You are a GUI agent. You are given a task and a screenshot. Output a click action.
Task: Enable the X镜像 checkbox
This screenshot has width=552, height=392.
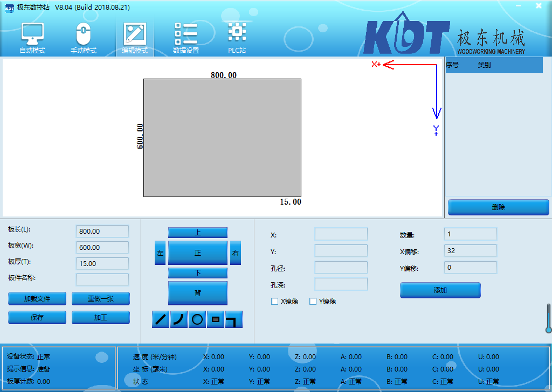click(275, 302)
